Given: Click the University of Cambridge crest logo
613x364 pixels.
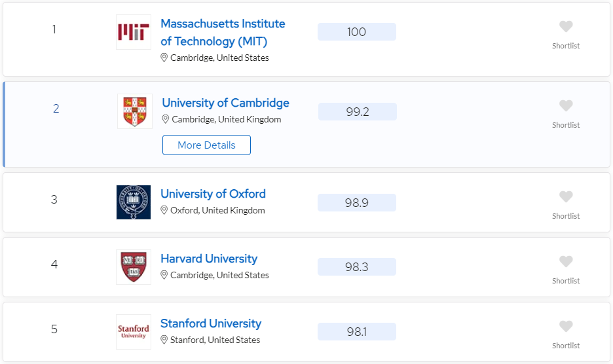Looking at the screenshot, I should click(x=135, y=111).
